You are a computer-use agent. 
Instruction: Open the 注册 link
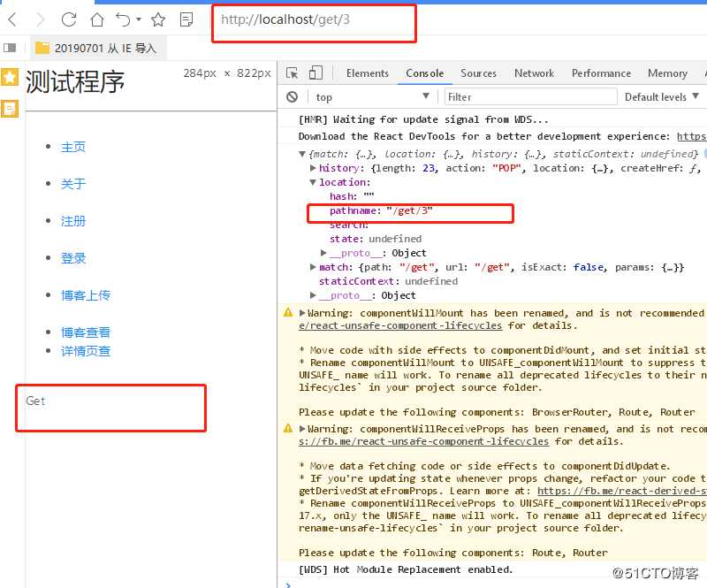pos(73,221)
